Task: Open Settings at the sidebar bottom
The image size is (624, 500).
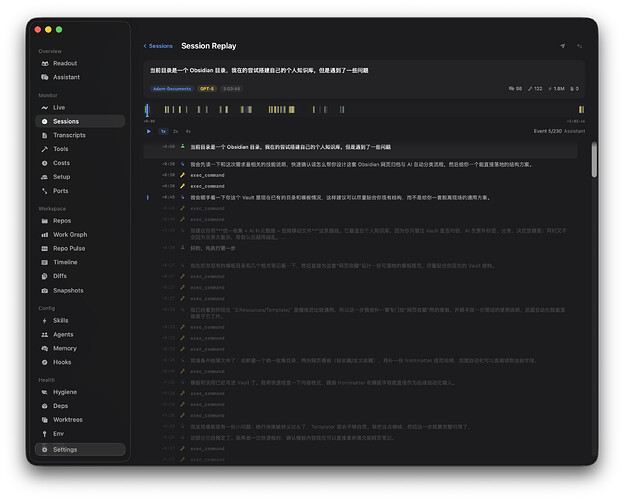Action: click(x=80, y=449)
